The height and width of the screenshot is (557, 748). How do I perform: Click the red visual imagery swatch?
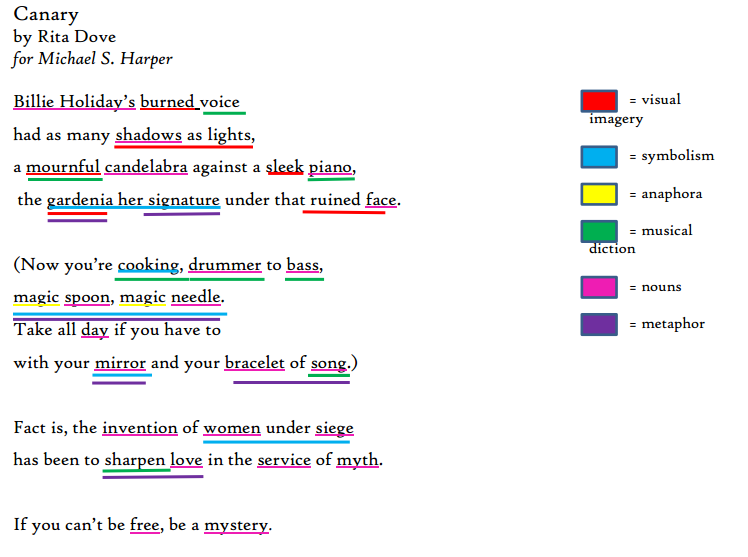click(599, 101)
